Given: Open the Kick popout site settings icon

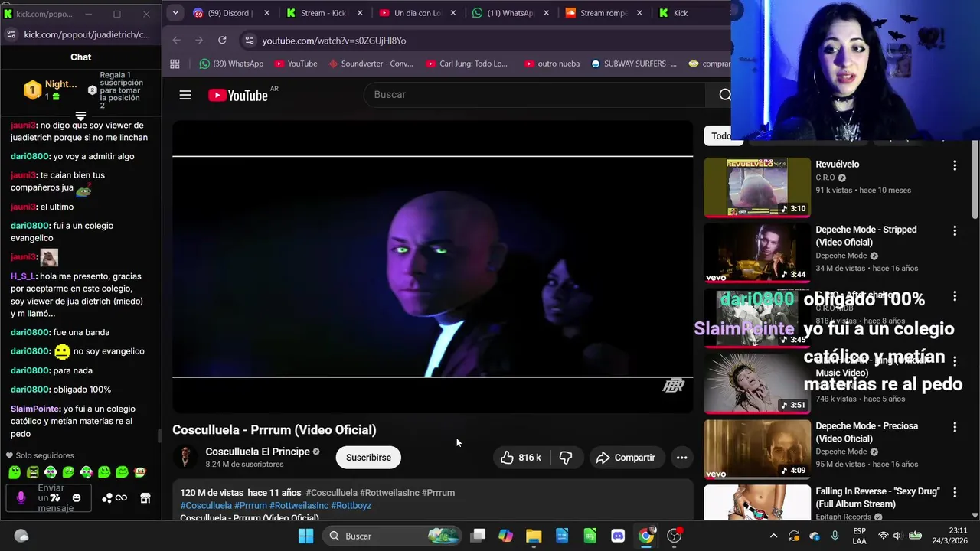Looking at the screenshot, I should [11, 34].
